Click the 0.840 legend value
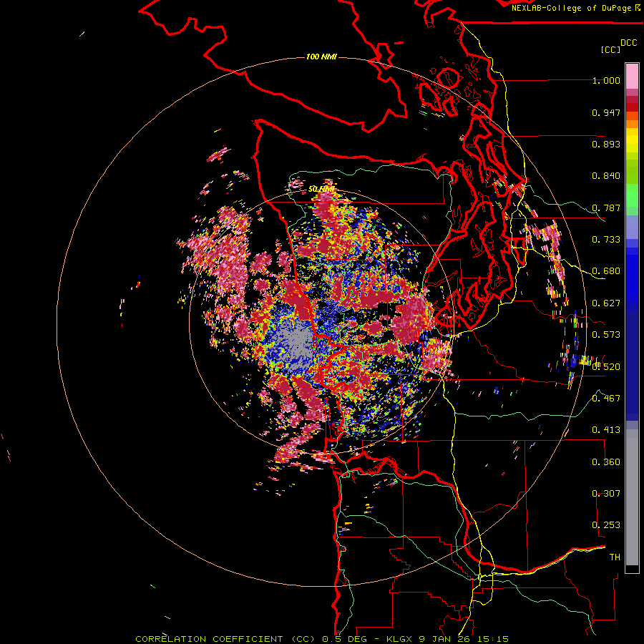The image size is (644, 644). 606,176
